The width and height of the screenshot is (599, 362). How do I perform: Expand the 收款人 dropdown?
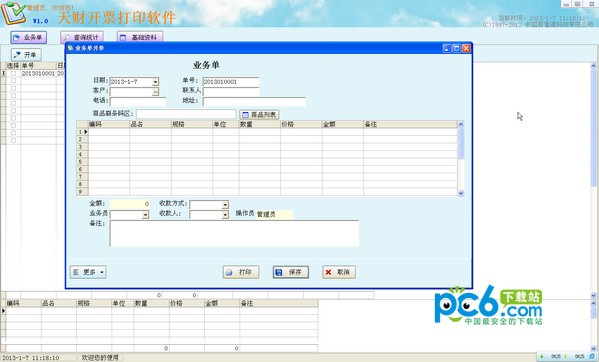coord(225,215)
